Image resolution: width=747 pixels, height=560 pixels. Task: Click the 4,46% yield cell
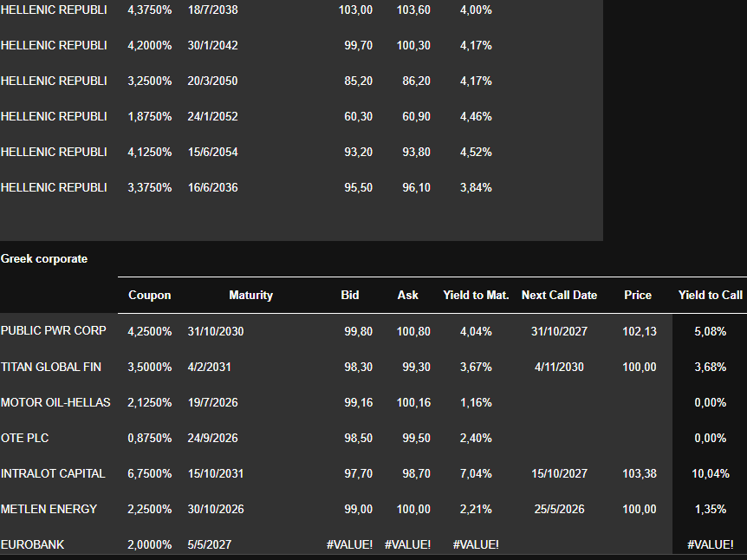476,117
